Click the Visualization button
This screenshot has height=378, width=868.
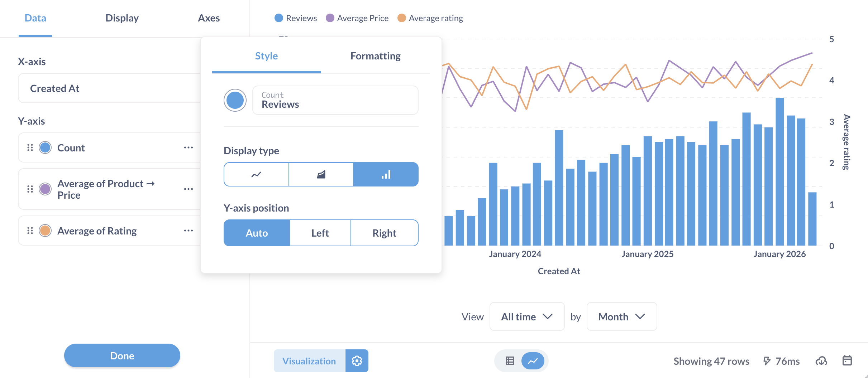pyautogui.click(x=309, y=361)
